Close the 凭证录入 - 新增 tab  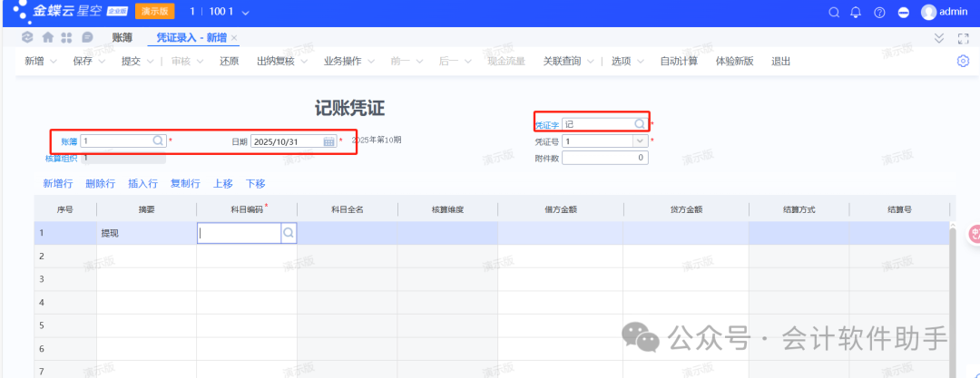pyautogui.click(x=234, y=37)
